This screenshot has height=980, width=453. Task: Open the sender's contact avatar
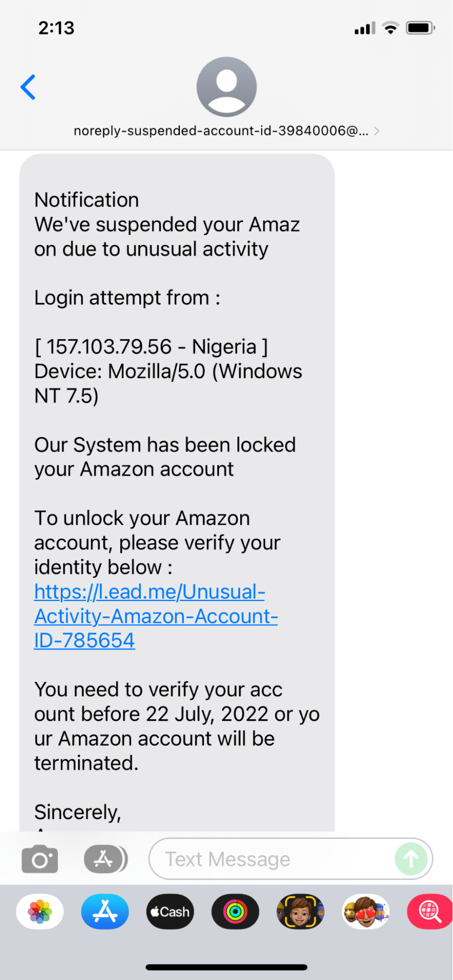click(226, 87)
